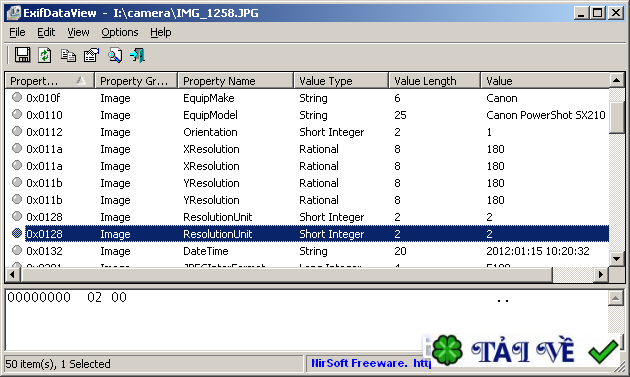This screenshot has height=377, width=630.
Task: Click the Copy Selected Items toolbar icon
Action: (68, 55)
